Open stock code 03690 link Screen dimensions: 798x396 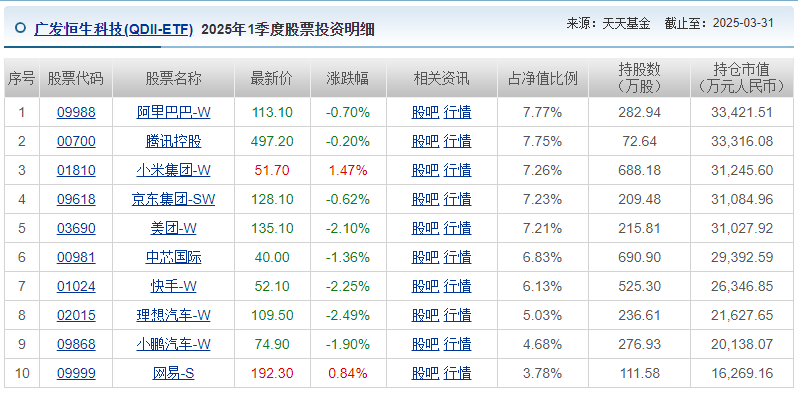(76, 228)
